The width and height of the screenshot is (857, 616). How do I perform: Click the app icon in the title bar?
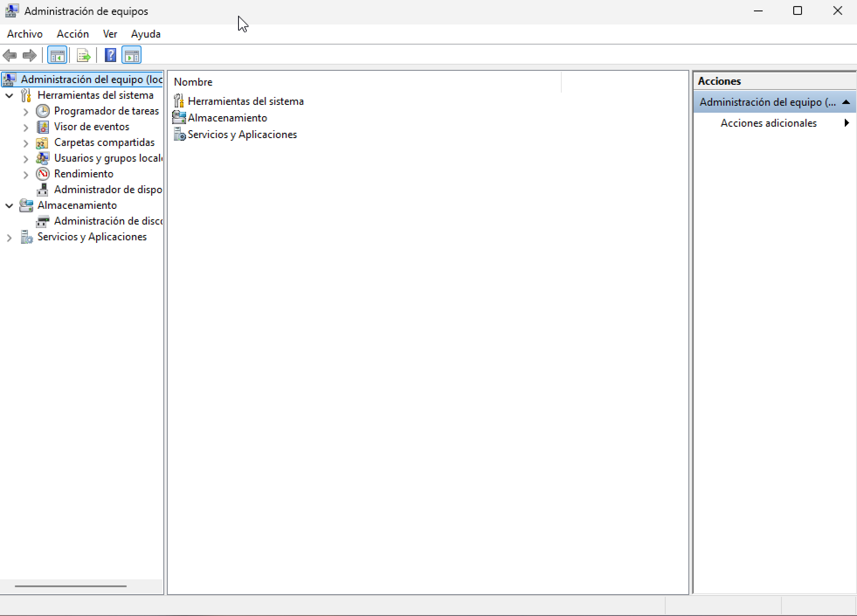pyautogui.click(x=12, y=10)
